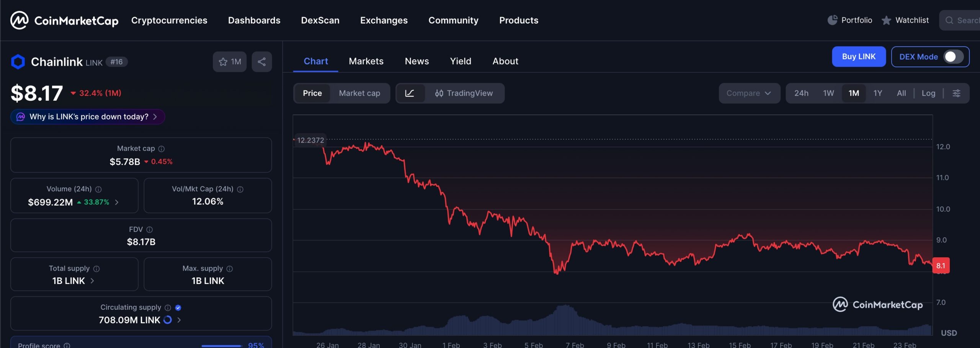Click the $5.78B market cap value
The image size is (980, 348).
125,162
